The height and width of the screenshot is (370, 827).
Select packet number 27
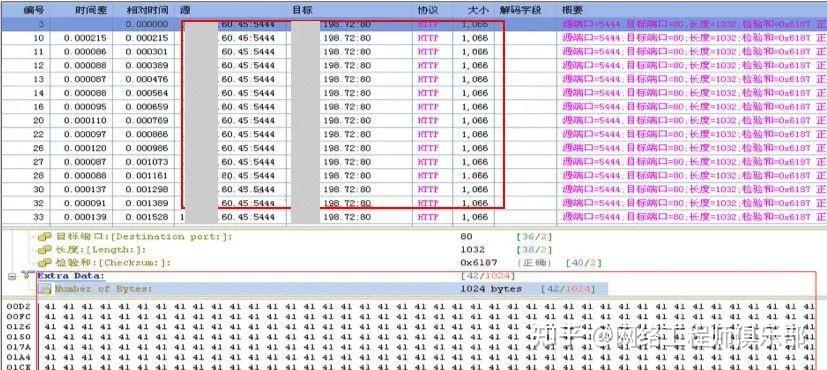click(414, 162)
